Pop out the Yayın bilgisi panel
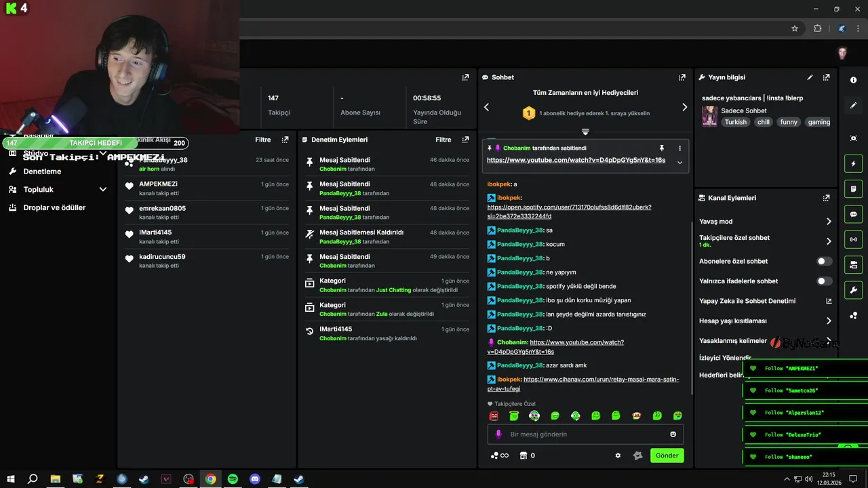 (x=826, y=77)
